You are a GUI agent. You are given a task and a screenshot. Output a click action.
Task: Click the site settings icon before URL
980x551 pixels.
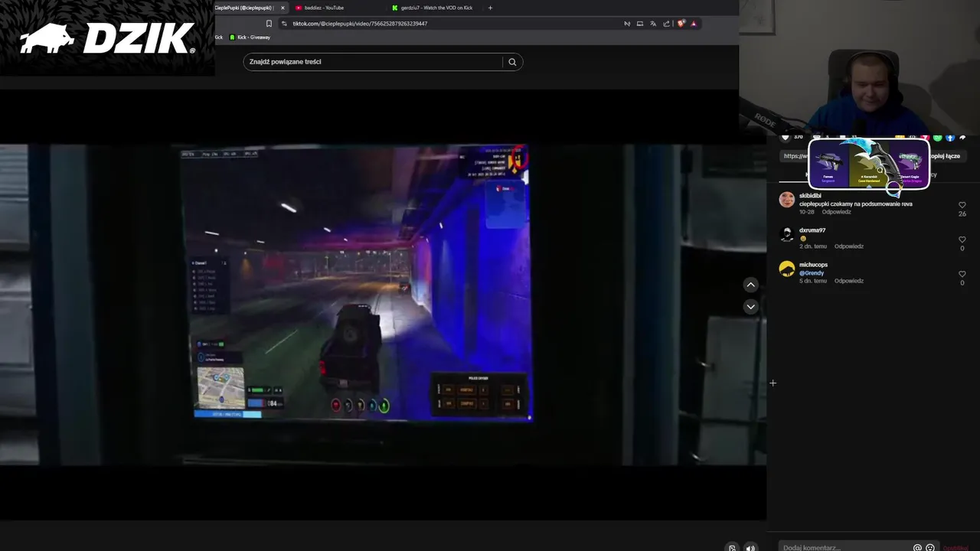284,24
